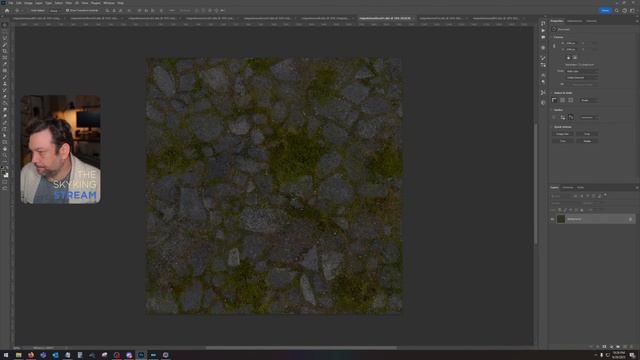Select the Horizontal Type tool
The width and height of the screenshot is (640, 360).
pyautogui.click(x=5, y=129)
